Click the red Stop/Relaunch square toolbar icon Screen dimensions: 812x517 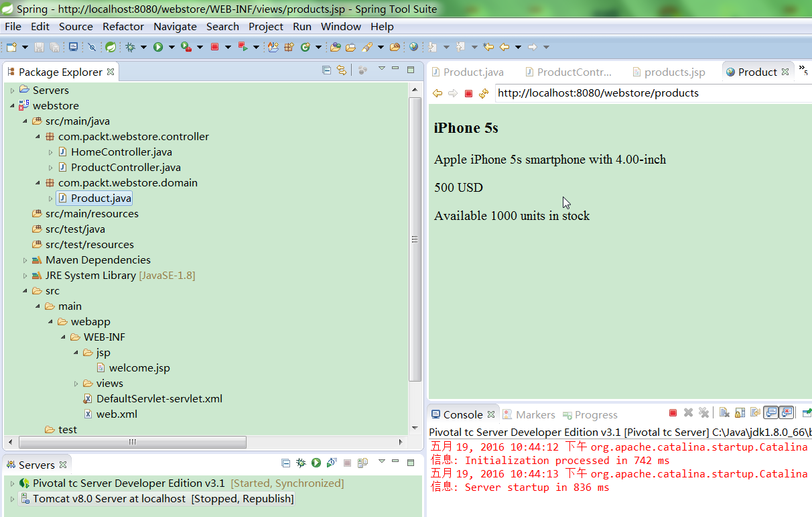click(214, 47)
